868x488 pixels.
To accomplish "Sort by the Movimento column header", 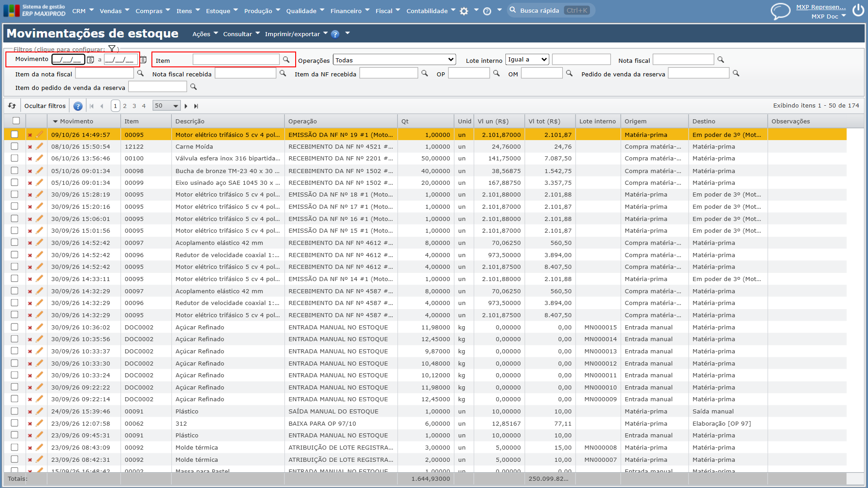I will point(76,121).
